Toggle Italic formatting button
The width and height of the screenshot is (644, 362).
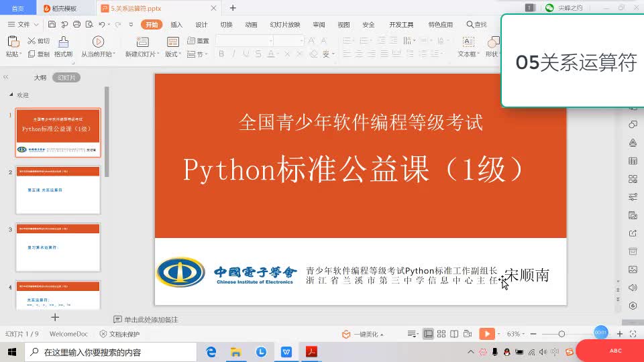(x=233, y=54)
